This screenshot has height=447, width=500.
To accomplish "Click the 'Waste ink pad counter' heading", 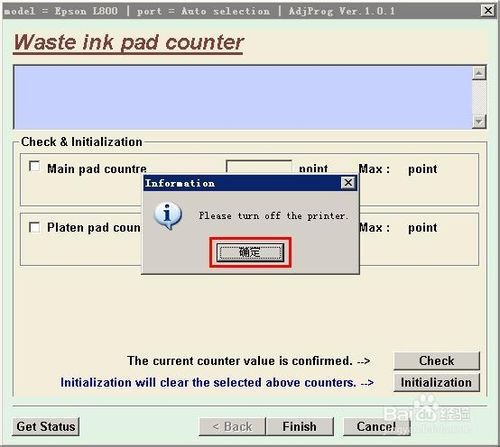I will [129, 43].
